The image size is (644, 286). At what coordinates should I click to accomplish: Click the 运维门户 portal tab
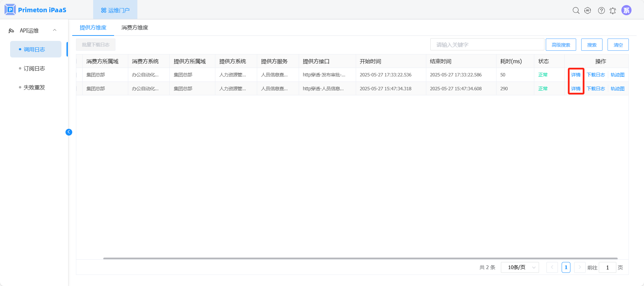pos(115,10)
